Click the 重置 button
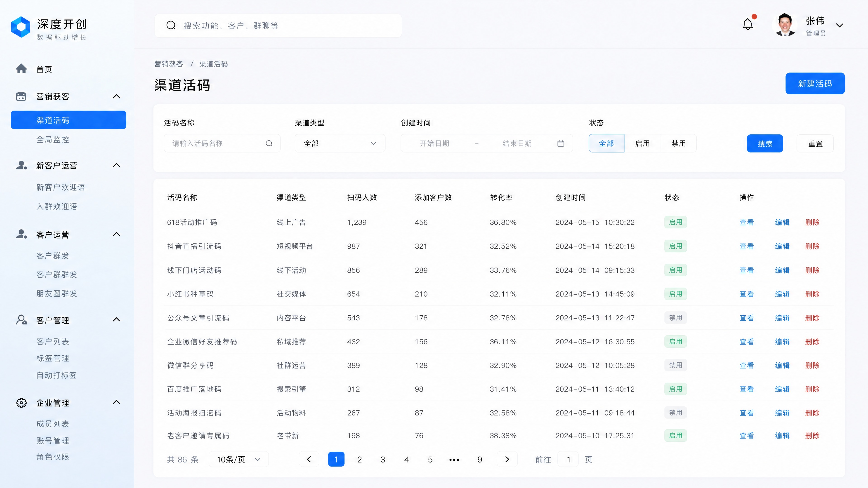 point(815,144)
